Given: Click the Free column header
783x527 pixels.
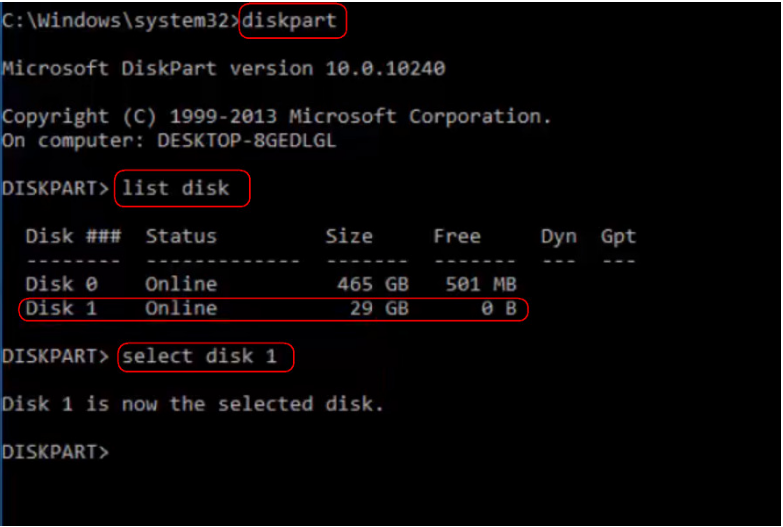Looking at the screenshot, I should pyautogui.click(x=457, y=236).
